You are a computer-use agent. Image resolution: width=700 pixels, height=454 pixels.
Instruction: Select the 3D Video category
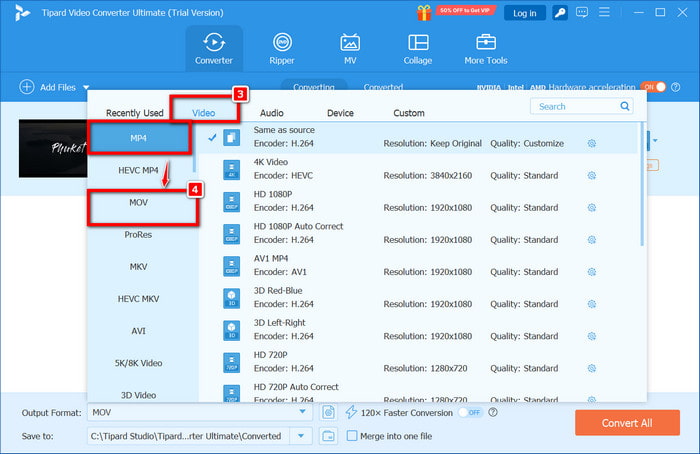click(x=139, y=393)
